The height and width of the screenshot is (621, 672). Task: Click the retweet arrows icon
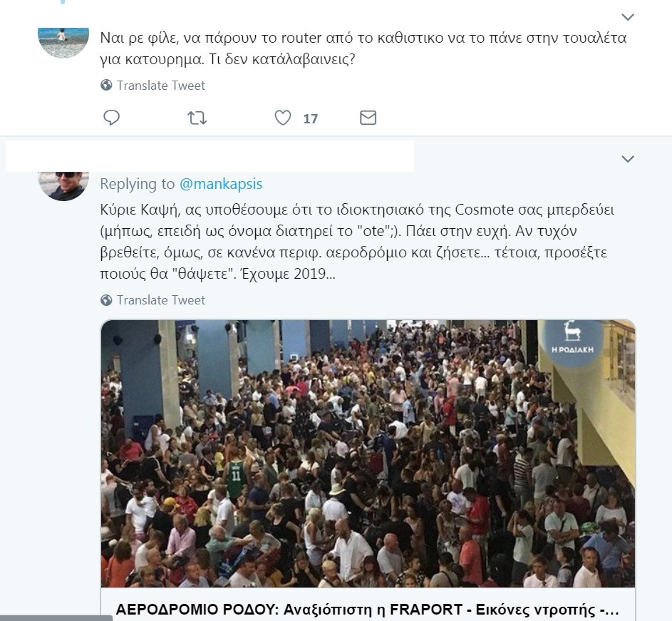tap(197, 118)
